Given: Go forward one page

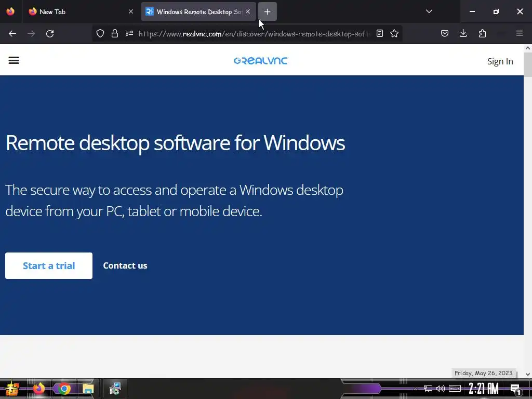Looking at the screenshot, I should (31, 34).
